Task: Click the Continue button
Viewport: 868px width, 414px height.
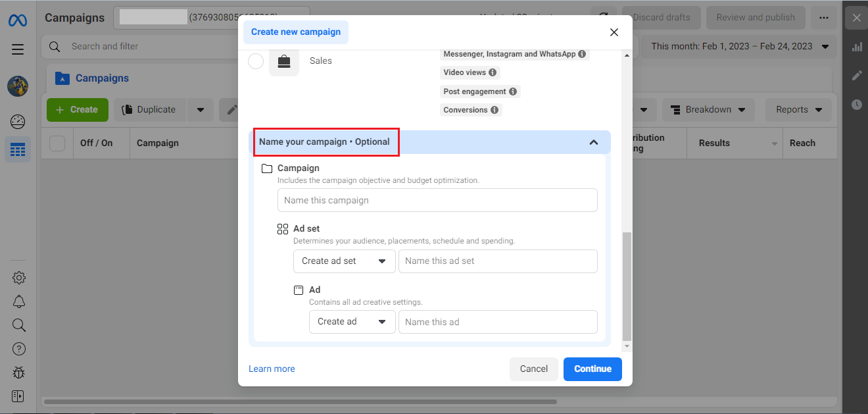Action: click(x=592, y=369)
